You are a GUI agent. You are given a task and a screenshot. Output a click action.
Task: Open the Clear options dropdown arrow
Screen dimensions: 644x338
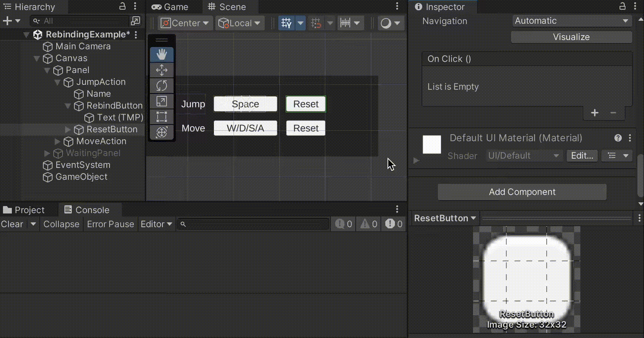33,224
